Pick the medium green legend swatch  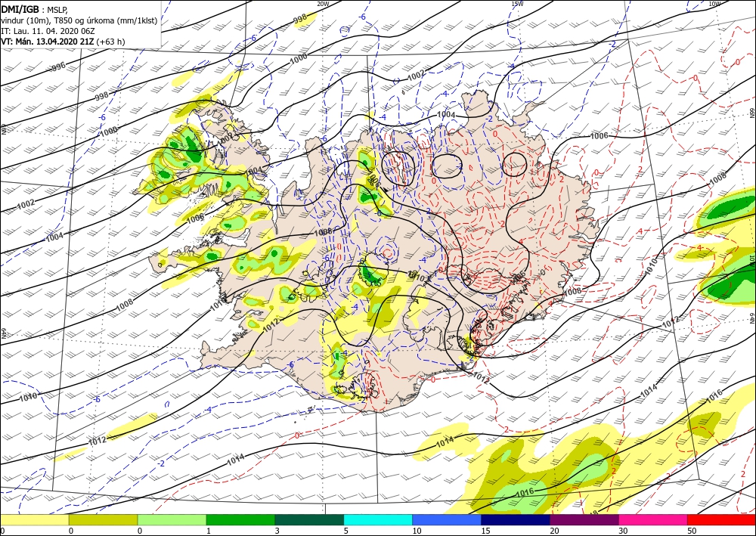240,519
